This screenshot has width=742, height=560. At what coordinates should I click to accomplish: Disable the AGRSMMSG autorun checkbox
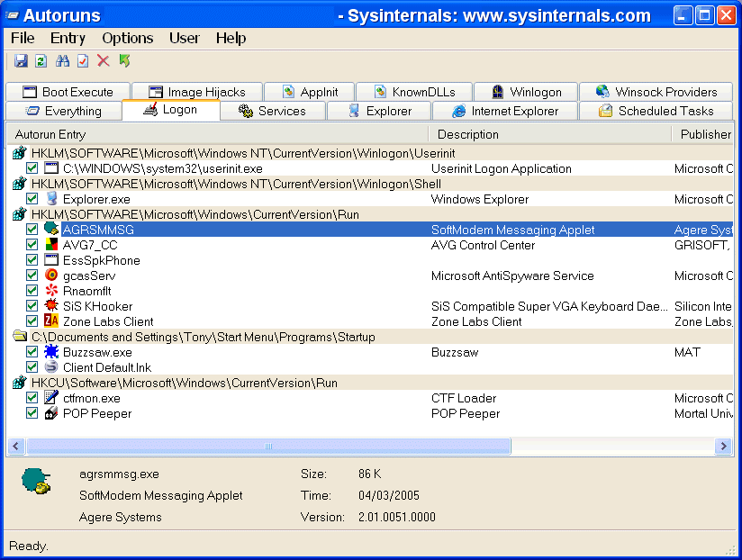click(32, 230)
